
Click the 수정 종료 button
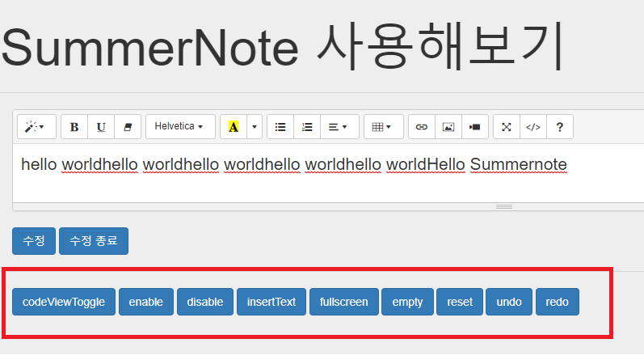[x=94, y=241]
